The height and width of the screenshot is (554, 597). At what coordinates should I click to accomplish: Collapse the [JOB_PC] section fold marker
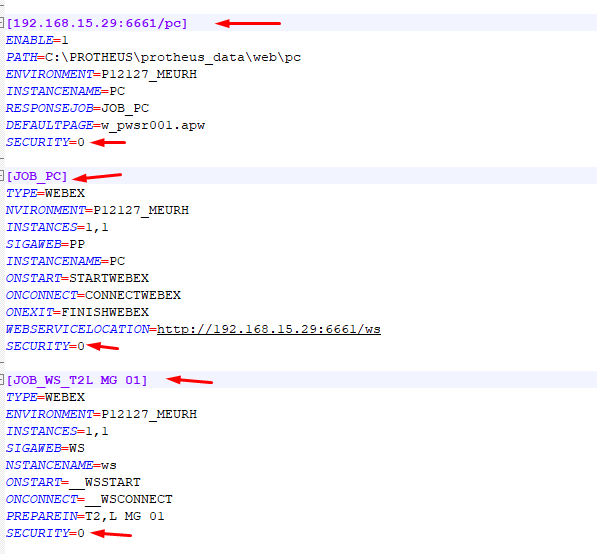pyautogui.click(x=2, y=176)
